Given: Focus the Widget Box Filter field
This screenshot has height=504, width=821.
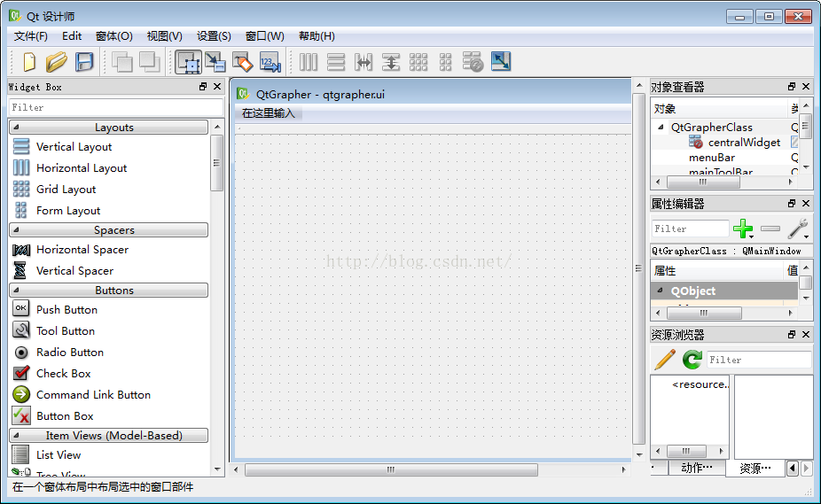Looking at the screenshot, I should tap(116, 107).
